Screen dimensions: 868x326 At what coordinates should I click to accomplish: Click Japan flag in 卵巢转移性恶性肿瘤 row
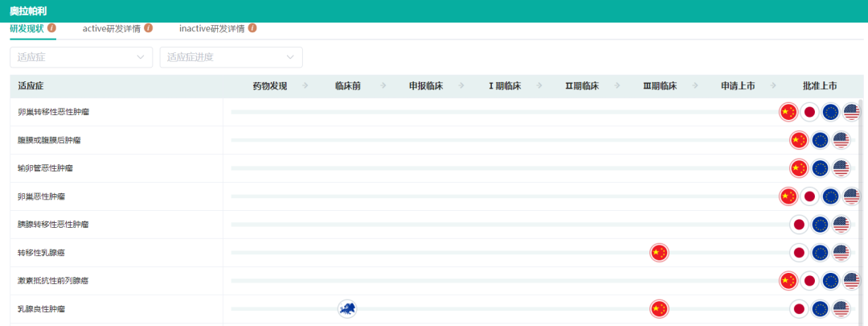(x=809, y=112)
